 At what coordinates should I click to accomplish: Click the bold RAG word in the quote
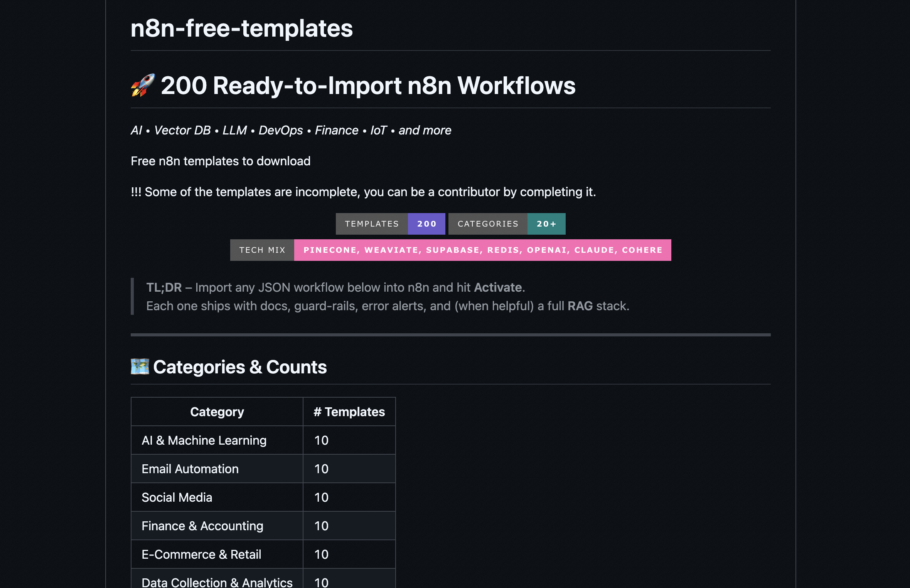580,306
